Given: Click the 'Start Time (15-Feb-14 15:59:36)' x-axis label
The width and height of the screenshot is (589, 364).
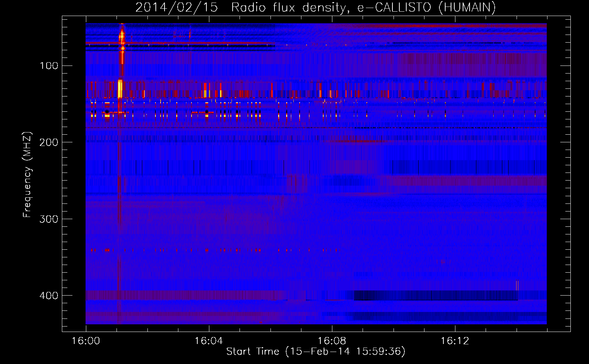Looking at the screenshot, I should pos(316,352).
